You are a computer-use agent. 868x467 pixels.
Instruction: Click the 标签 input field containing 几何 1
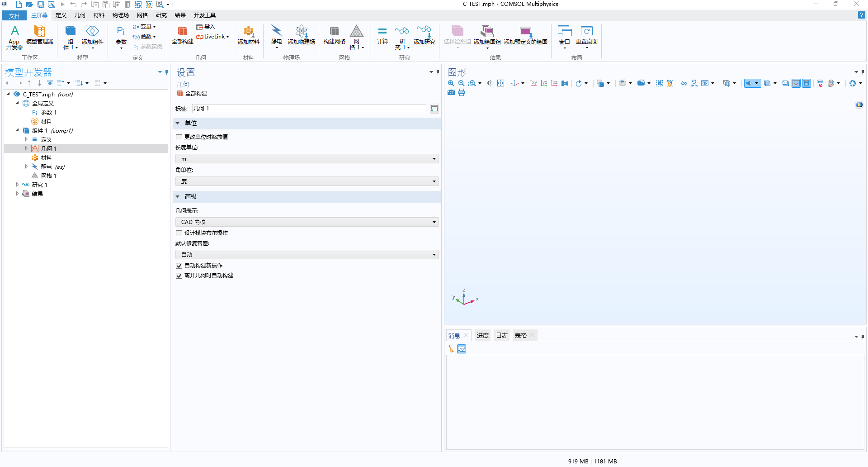pyautogui.click(x=308, y=109)
